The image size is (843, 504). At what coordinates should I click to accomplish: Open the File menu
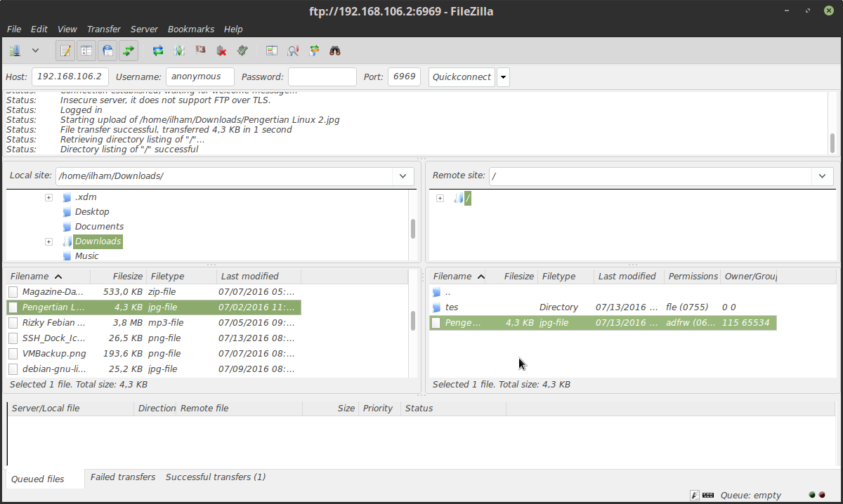coord(14,29)
